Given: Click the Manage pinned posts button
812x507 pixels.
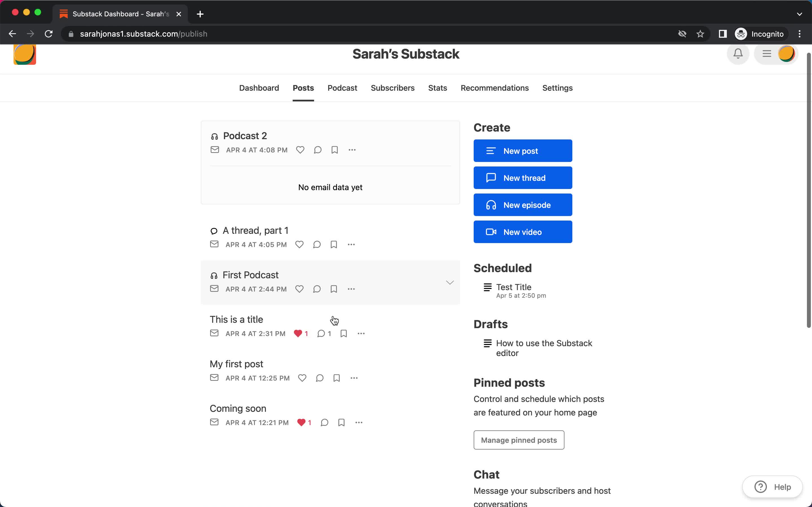Looking at the screenshot, I should (519, 440).
